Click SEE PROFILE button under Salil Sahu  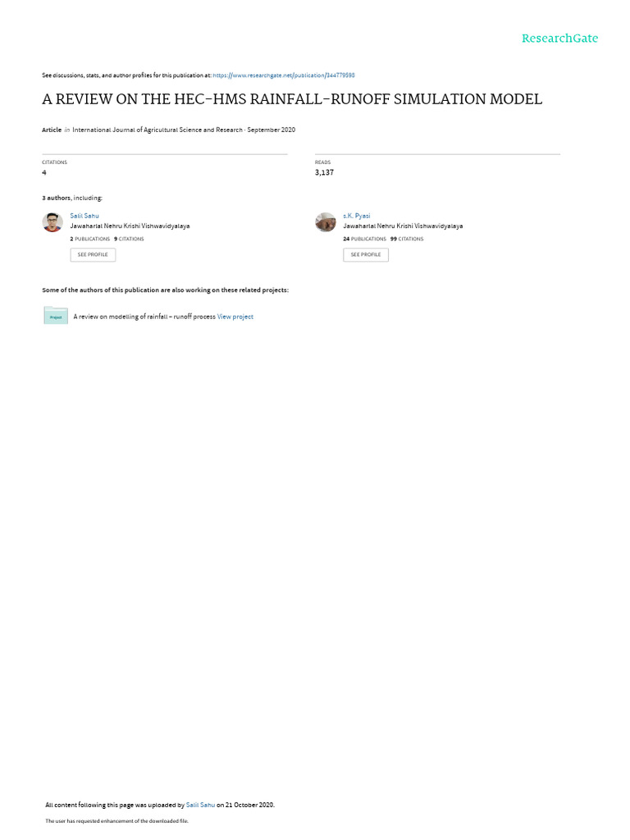pos(93,254)
